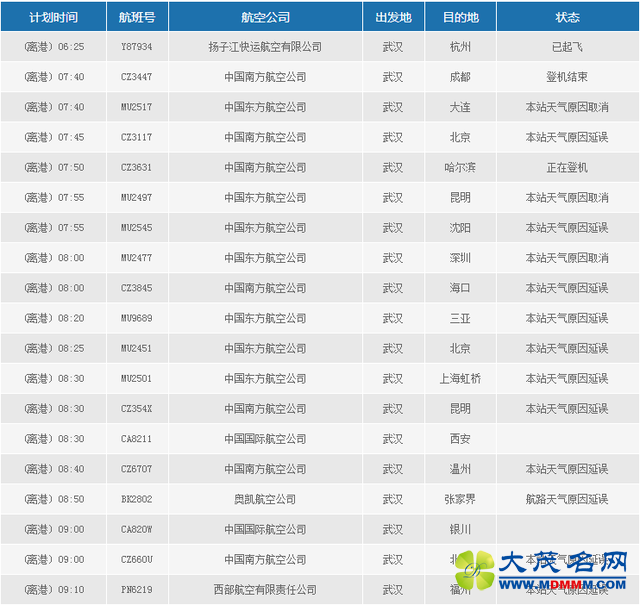This screenshot has height=605, width=640.
Task: Click the destination 西安
Action: [460, 439]
